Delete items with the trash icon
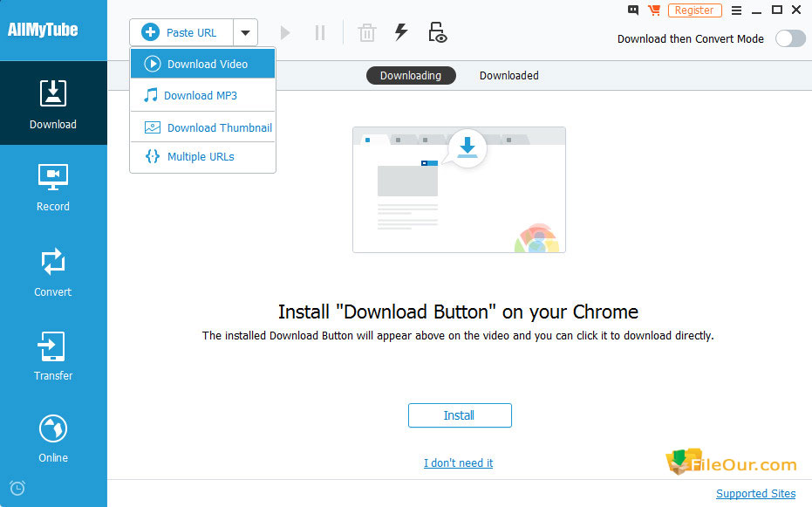Image resolution: width=812 pixels, height=507 pixels. 366,33
